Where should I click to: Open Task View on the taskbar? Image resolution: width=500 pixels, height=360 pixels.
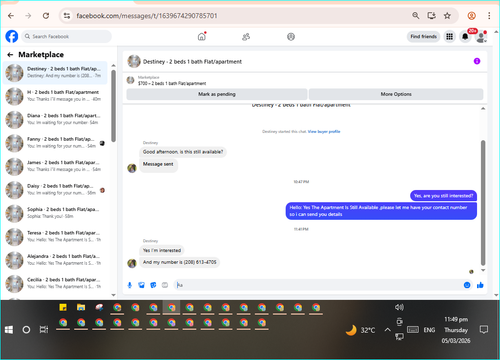coord(44,330)
